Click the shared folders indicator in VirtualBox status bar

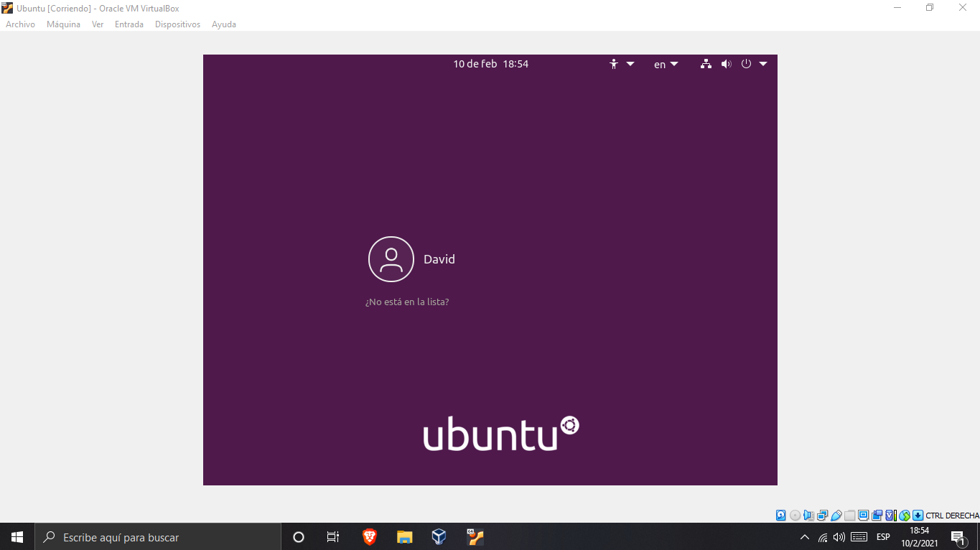[849, 516]
